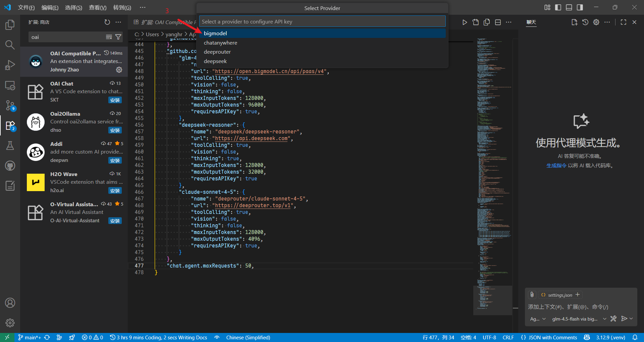Viewport: 644px width, 342px height.
Task: Open the overflow menu in title bar
Action: [x=143, y=7]
